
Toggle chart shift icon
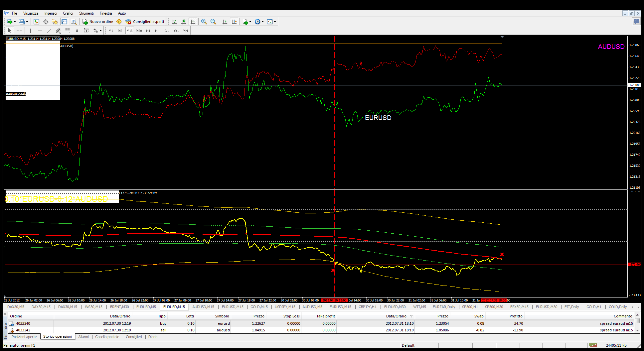pyautogui.click(x=234, y=22)
